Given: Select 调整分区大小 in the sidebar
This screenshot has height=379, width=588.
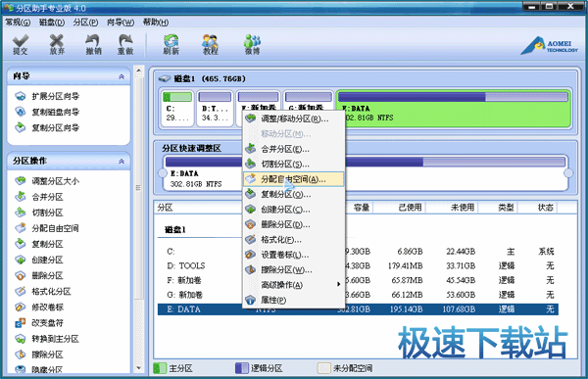Looking at the screenshot, I should (47, 181).
